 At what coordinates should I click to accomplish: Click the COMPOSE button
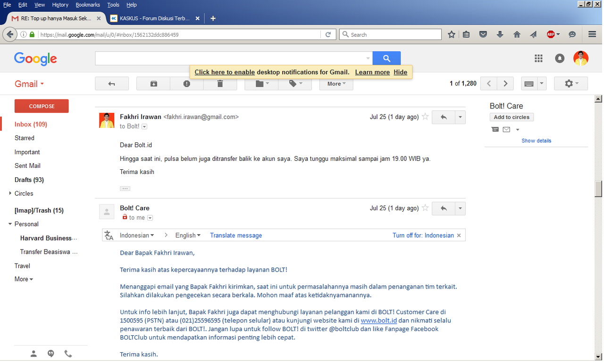(x=42, y=106)
